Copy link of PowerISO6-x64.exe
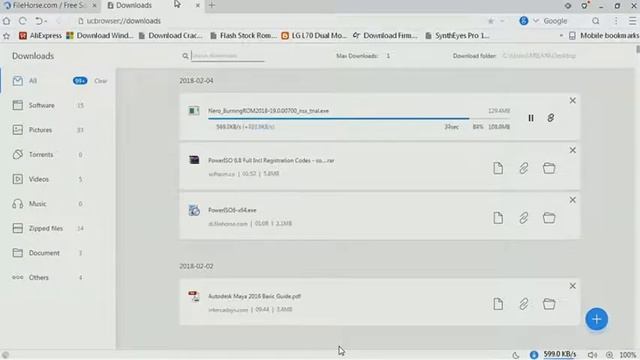 pyautogui.click(x=524, y=218)
